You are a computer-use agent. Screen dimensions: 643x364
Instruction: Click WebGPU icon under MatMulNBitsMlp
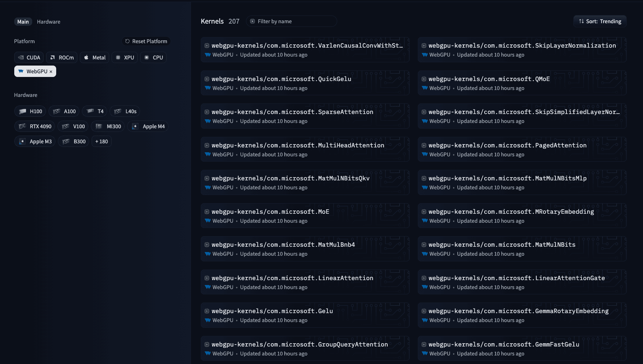[x=425, y=187]
